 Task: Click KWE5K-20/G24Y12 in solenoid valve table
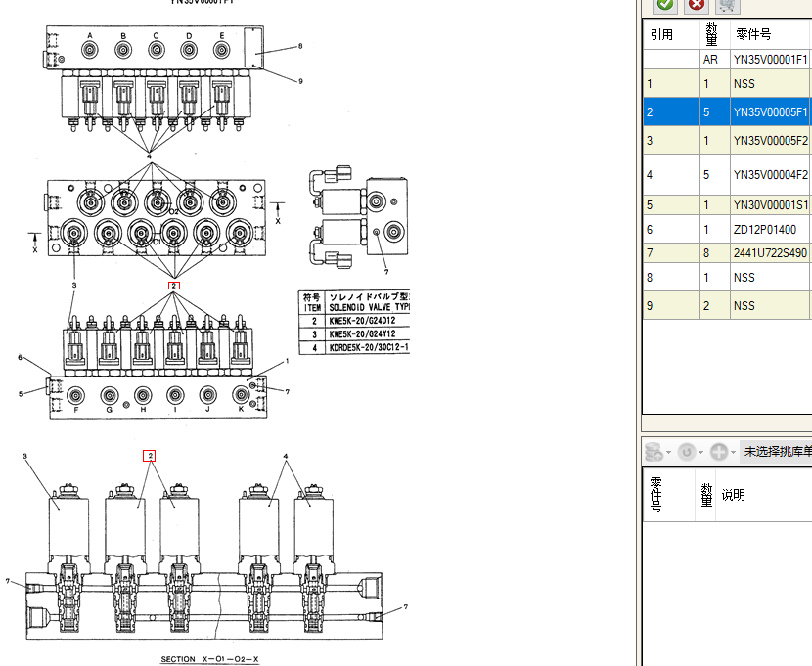click(362, 334)
